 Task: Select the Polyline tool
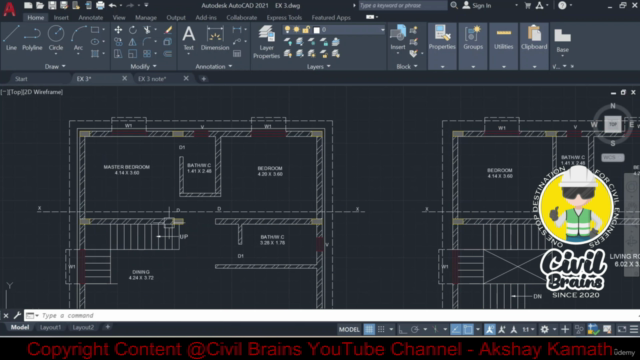tap(32, 38)
